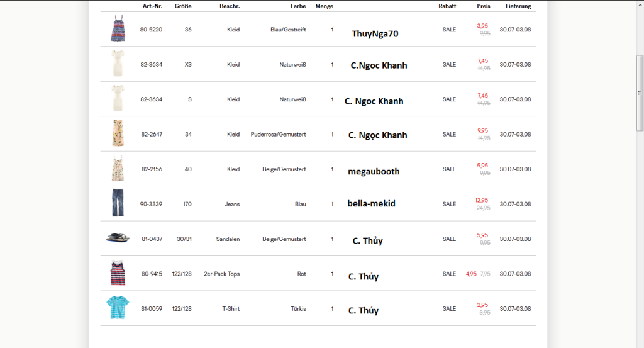
Task: Click the turquoise T-Shirt image
Action: coord(118,308)
